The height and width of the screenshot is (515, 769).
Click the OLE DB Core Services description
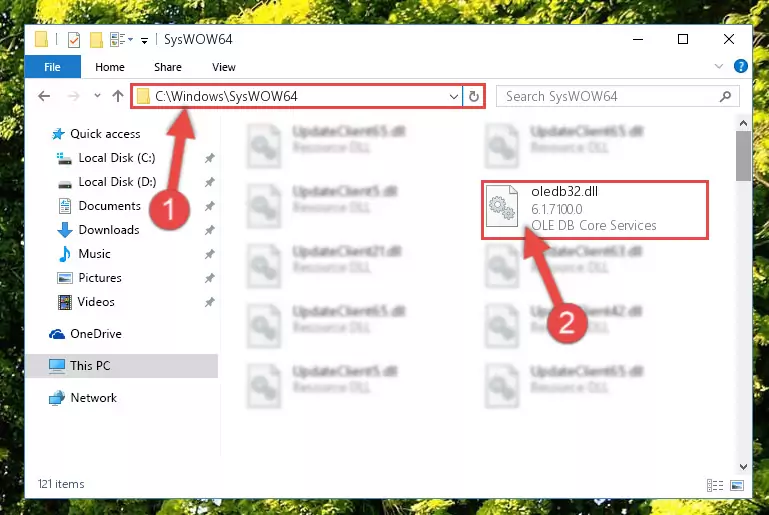[593, 226]
